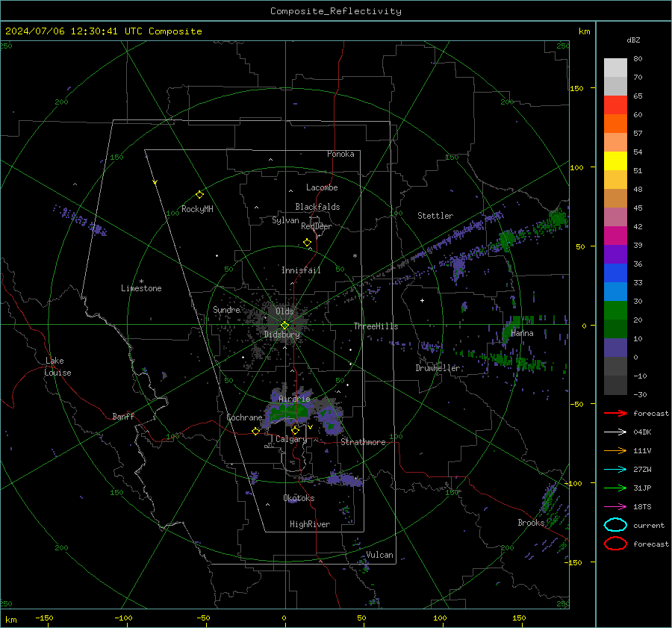672x628 pixels.
Task: Select the white 04DK arrow in legend
Action: [615, 432]
